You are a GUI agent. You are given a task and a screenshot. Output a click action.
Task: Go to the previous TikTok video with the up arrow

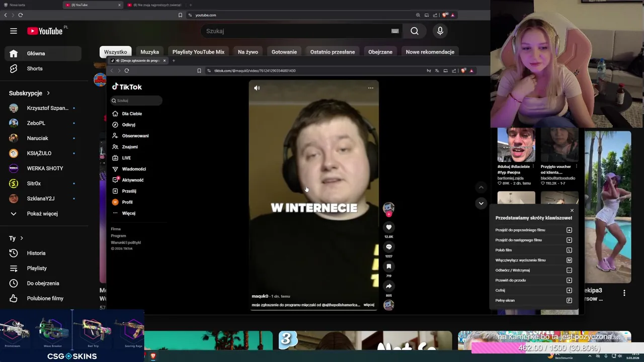coord(481,188)
